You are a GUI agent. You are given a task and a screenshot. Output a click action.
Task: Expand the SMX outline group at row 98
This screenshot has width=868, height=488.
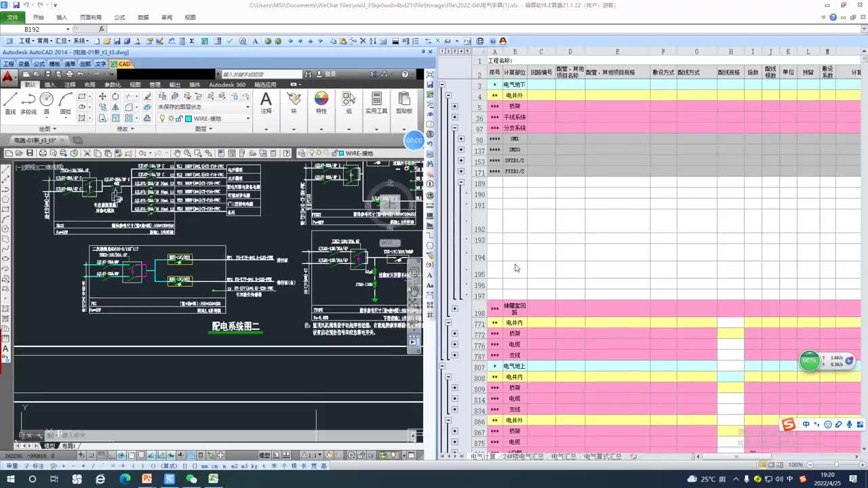[461, 139]
